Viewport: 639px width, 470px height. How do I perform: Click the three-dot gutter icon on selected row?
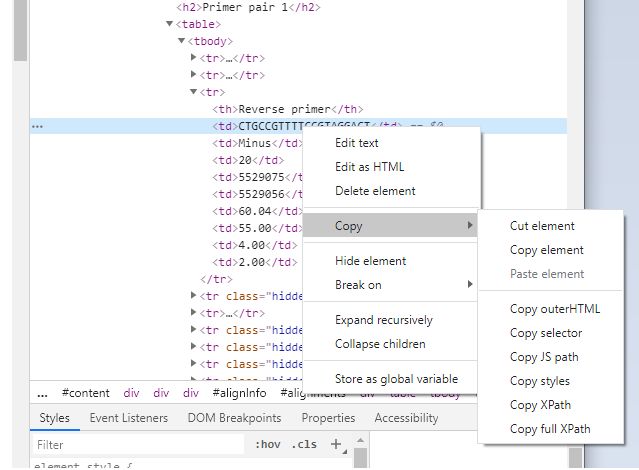[x=37, y=127]
